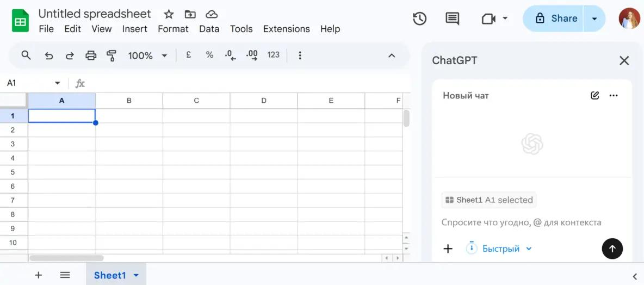Open the version history clock icon
Image resolution: width=644 pixels, height=285 pixels.
click(x=419, y=18)
